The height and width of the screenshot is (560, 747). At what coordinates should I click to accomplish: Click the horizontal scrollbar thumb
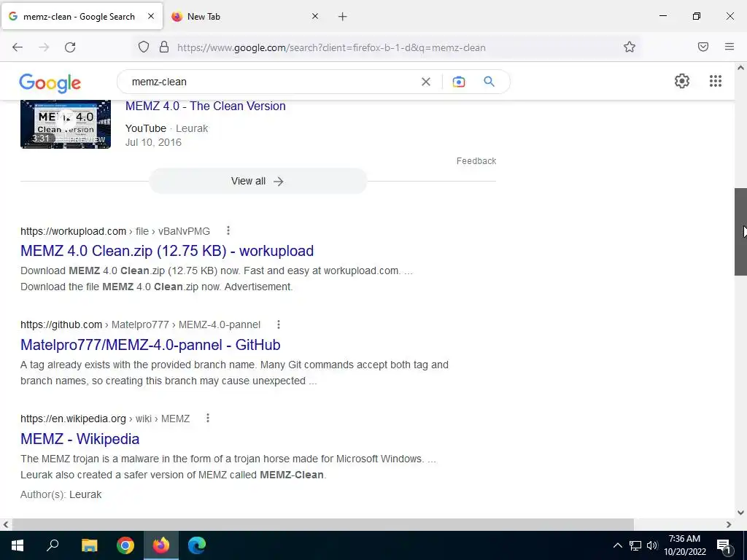coord(322,524)
